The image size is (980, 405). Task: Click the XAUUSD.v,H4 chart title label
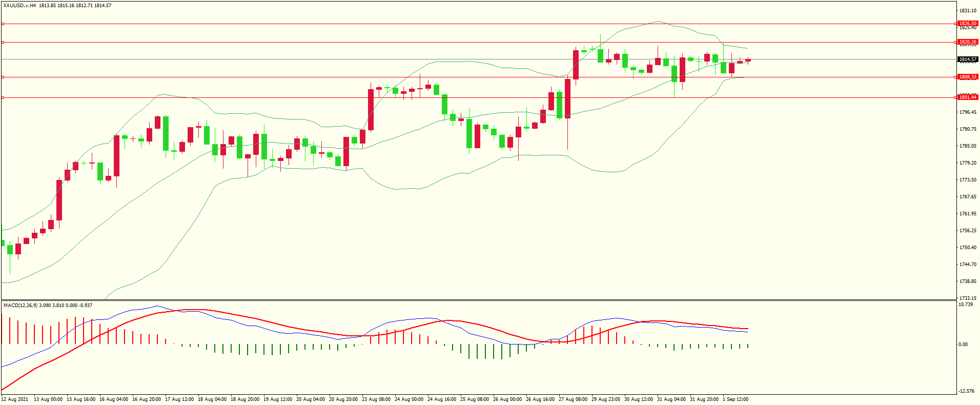click(x=19, y=6)
